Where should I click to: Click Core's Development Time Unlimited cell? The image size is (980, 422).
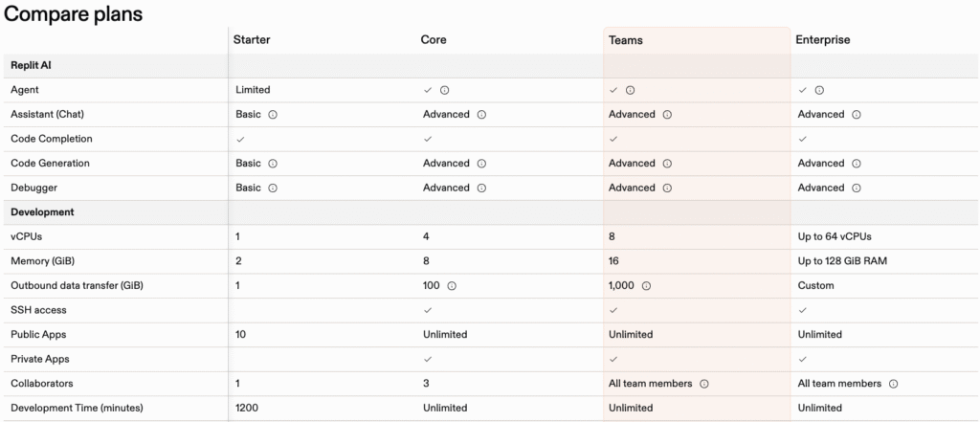click(x=445, y=409)
